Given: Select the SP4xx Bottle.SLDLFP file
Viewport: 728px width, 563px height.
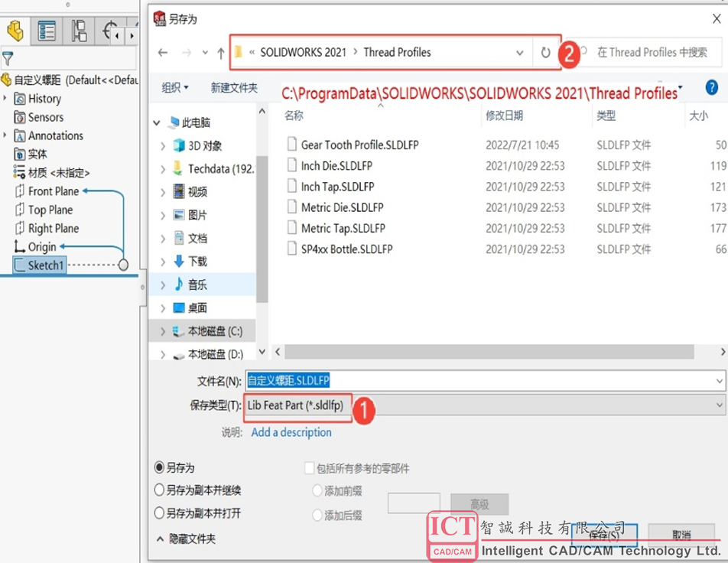Looking at the screenshot, I should coord(347,249).
